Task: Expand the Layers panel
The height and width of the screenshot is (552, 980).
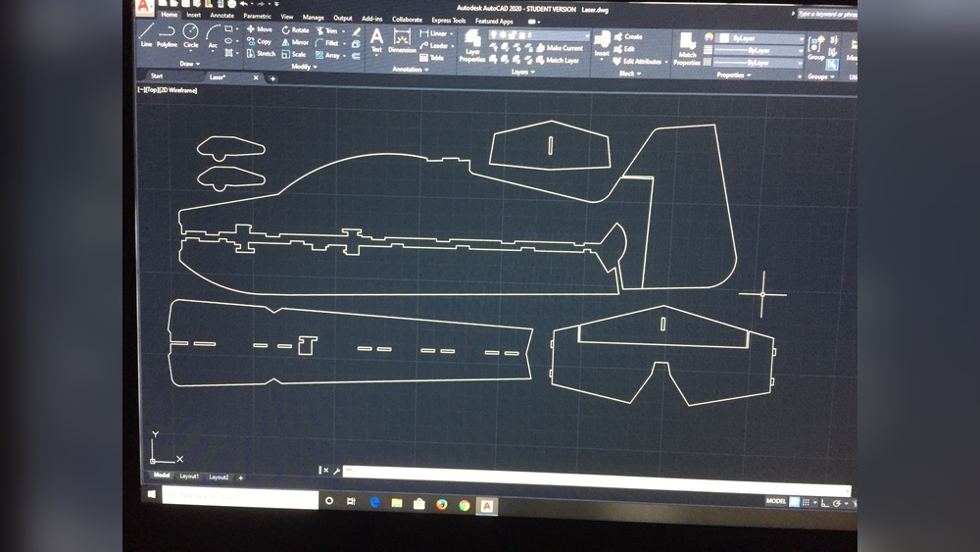Action: [x=523, y=72]
